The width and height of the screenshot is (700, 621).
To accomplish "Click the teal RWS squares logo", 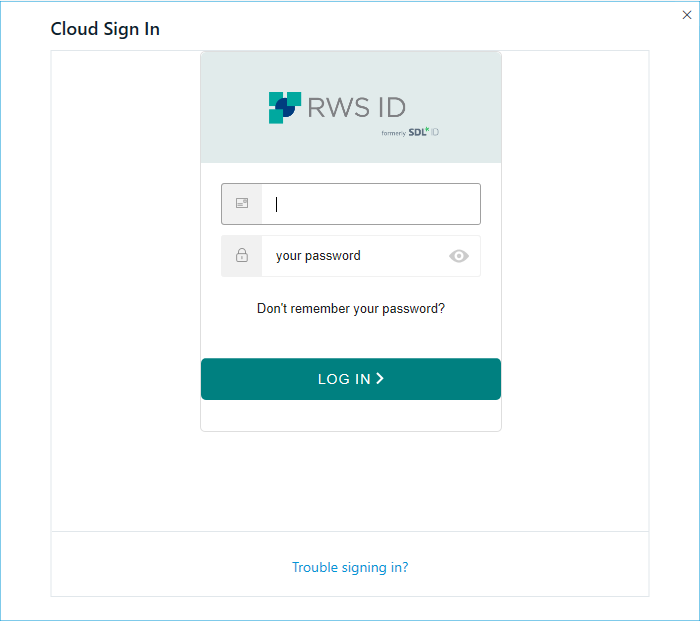I will (x=285, y=108).
